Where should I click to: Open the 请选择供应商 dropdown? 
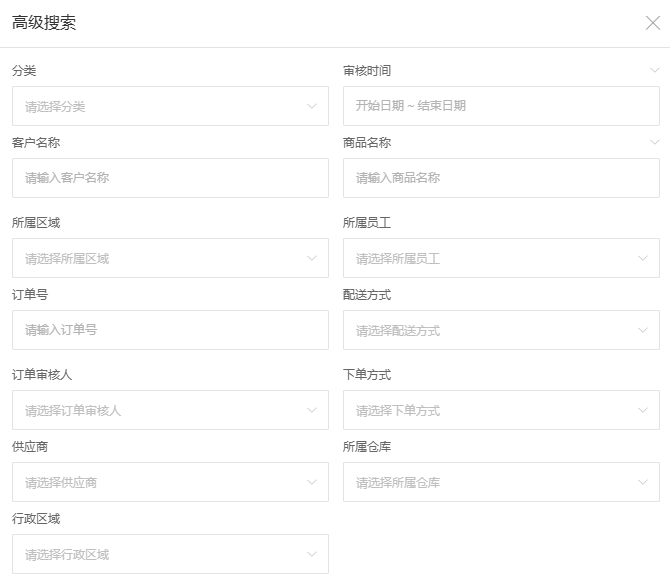(170, 482)
